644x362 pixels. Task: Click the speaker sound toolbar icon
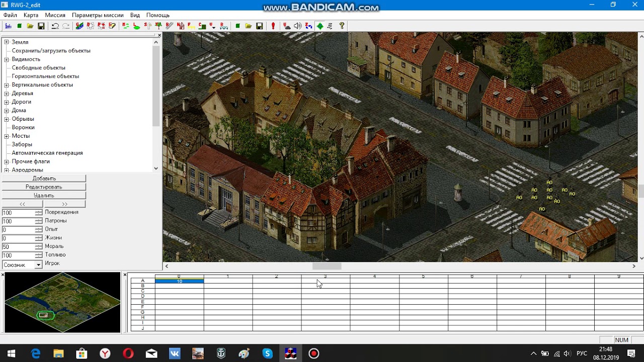pos(298,26)
